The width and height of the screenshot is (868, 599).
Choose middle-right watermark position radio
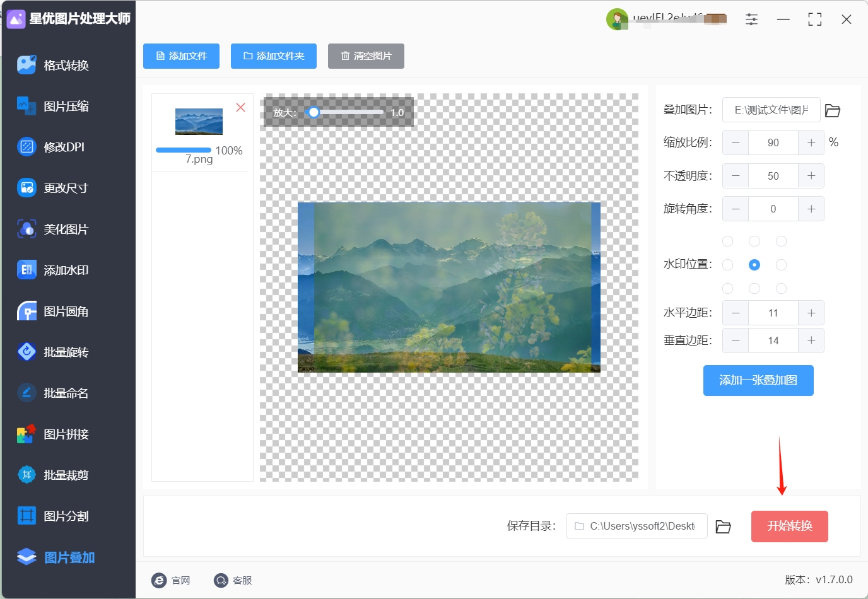[781, 265]
